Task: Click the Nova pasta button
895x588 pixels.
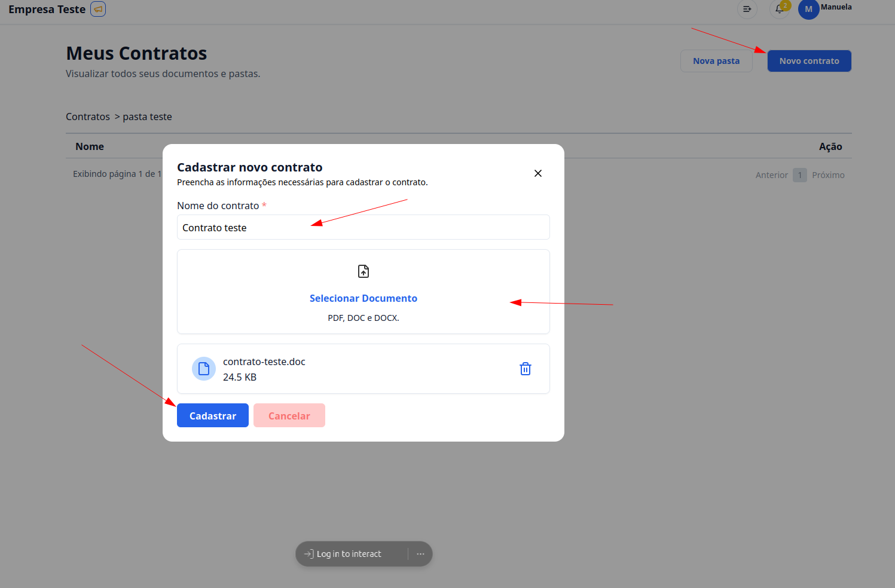Action: (x=716, y=61)
